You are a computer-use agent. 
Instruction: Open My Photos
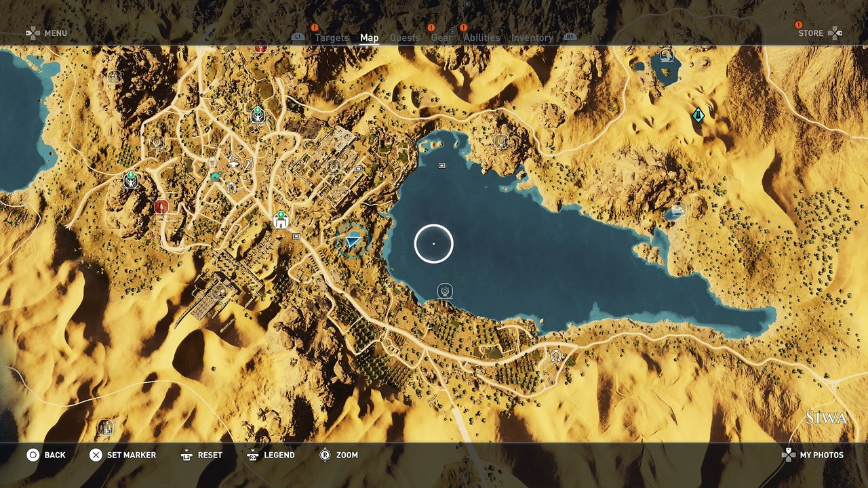(811, 455)
